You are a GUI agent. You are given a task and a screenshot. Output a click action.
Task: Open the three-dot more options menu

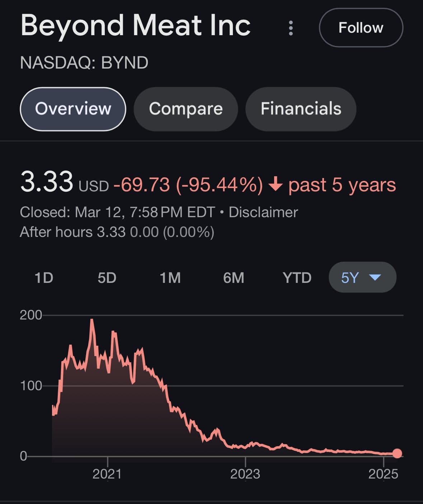point(291,28)
